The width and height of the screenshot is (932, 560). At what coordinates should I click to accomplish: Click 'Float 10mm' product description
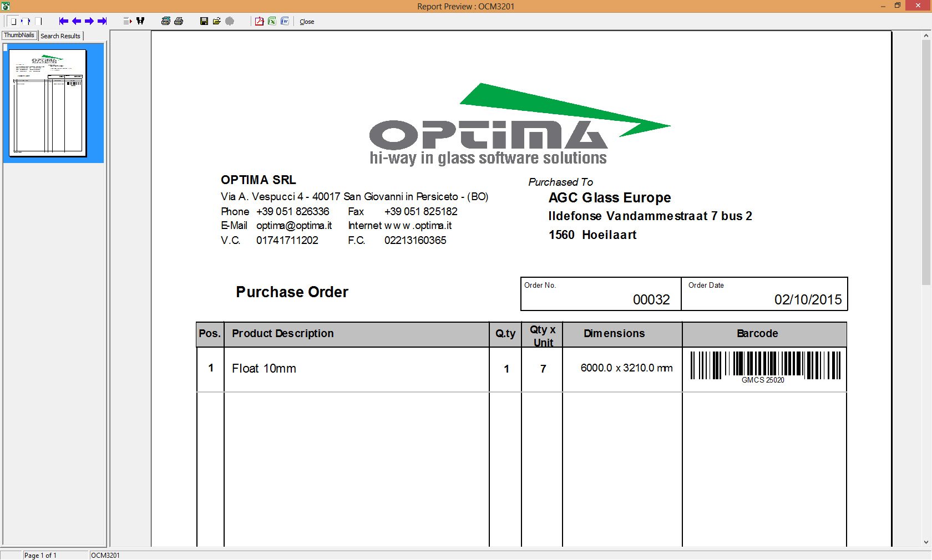tap(264, 369)
